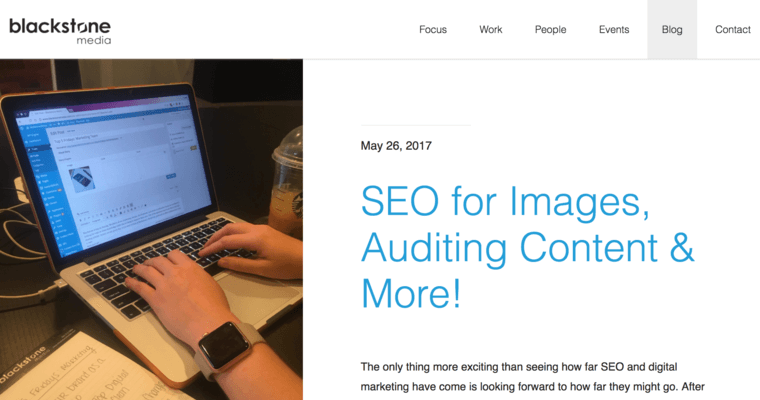Open the Focus navigation item

coord(433,30)
